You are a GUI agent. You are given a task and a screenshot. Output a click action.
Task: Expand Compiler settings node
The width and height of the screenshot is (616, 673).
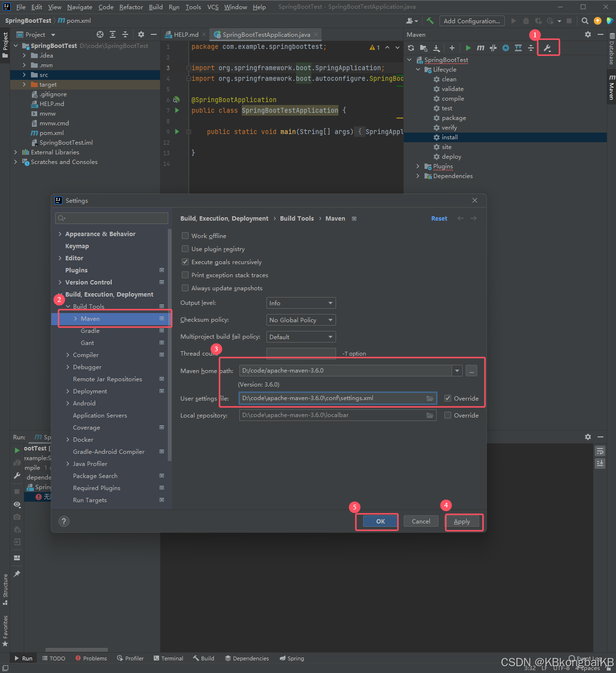click(x=68, y=355)
